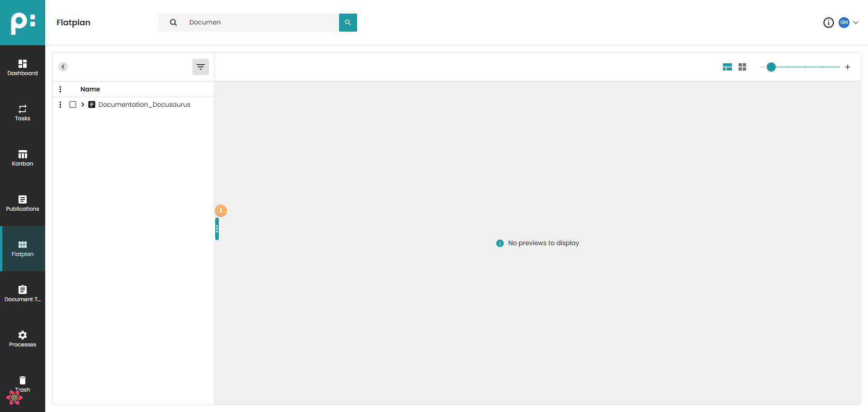Click the zoom slider handle
This screenshot has height=412, width=868.
(771, 67)
